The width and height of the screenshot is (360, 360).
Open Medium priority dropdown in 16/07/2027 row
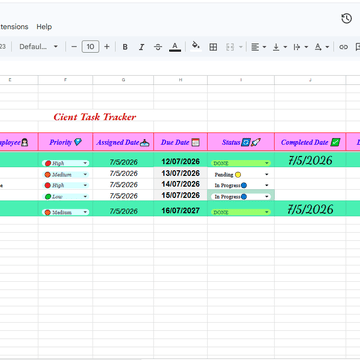click(66, 212)
